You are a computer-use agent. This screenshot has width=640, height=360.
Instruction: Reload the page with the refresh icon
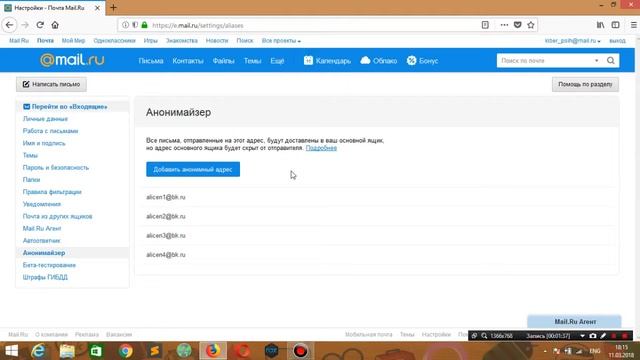click(x=40, y=25)
